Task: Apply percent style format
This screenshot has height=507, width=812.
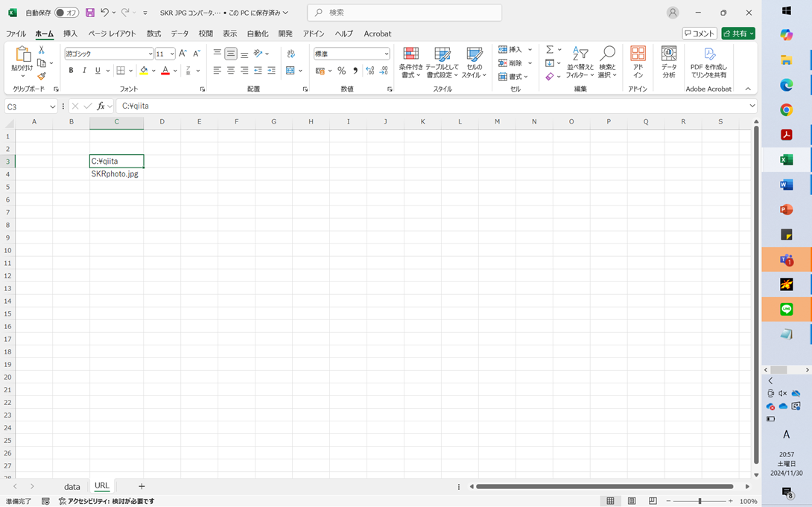Action: pos(342,71)
